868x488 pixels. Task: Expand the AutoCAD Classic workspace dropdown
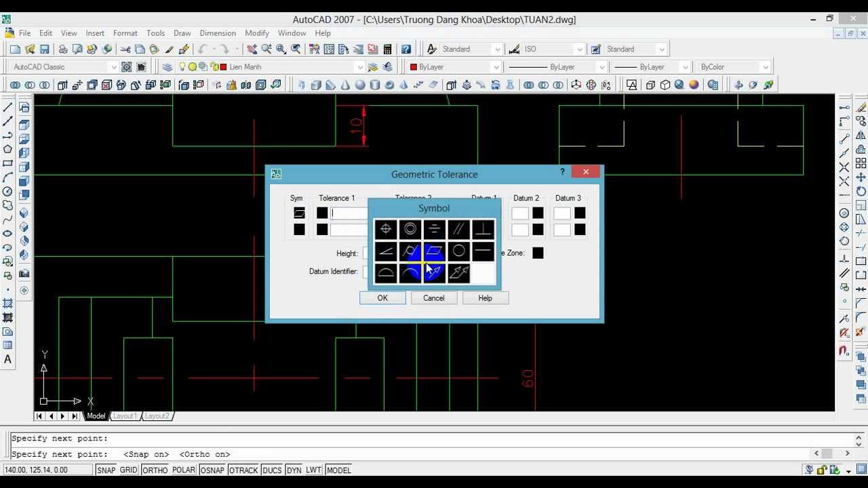tap(113, 66)
